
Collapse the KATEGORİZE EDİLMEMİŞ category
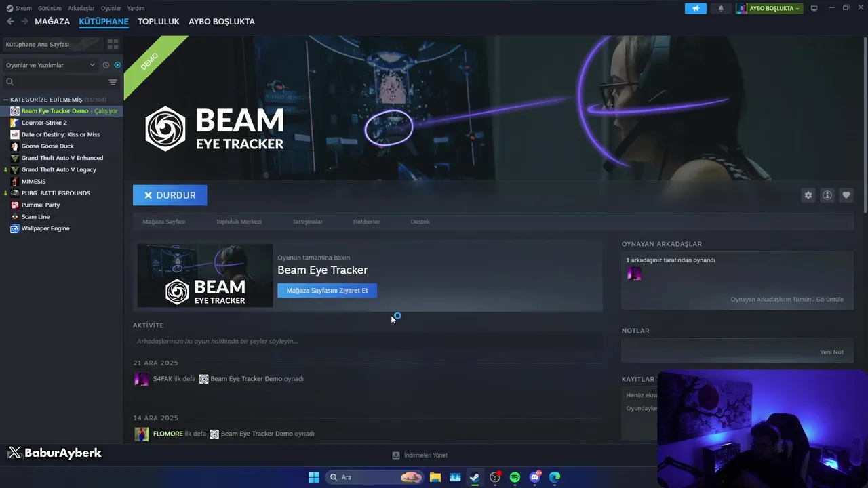6,100
